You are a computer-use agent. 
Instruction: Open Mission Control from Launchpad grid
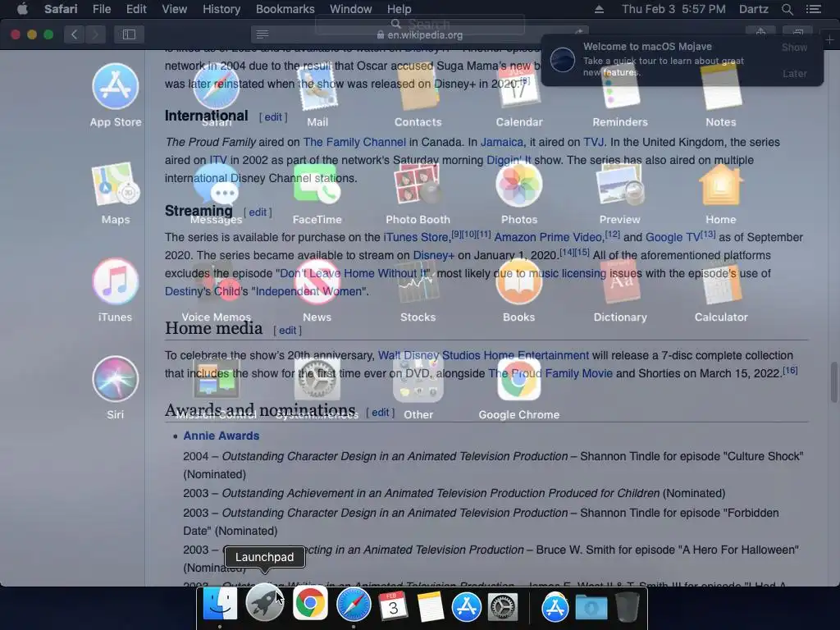[x=217, y=379]
